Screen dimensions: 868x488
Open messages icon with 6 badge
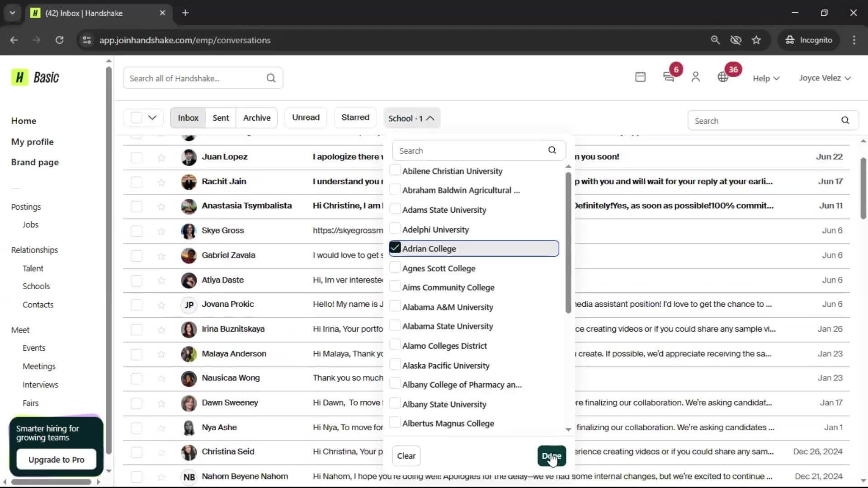pos(669,77)
